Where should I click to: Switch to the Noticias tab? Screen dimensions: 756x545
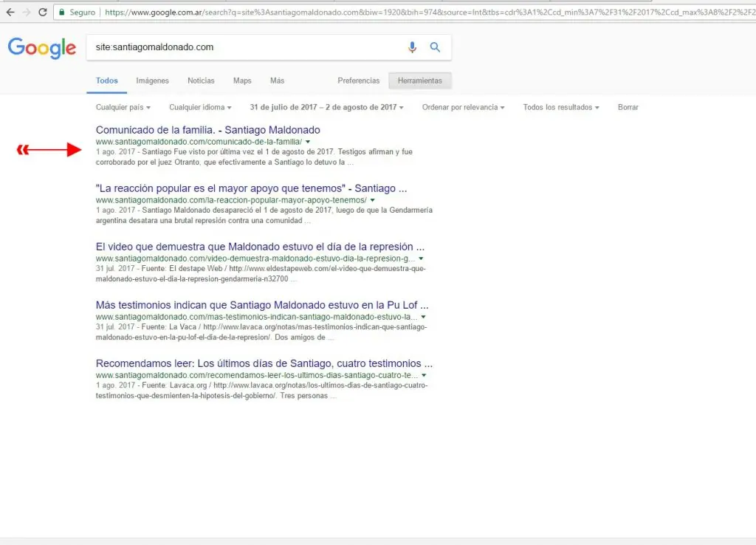(x=200, y=80)
